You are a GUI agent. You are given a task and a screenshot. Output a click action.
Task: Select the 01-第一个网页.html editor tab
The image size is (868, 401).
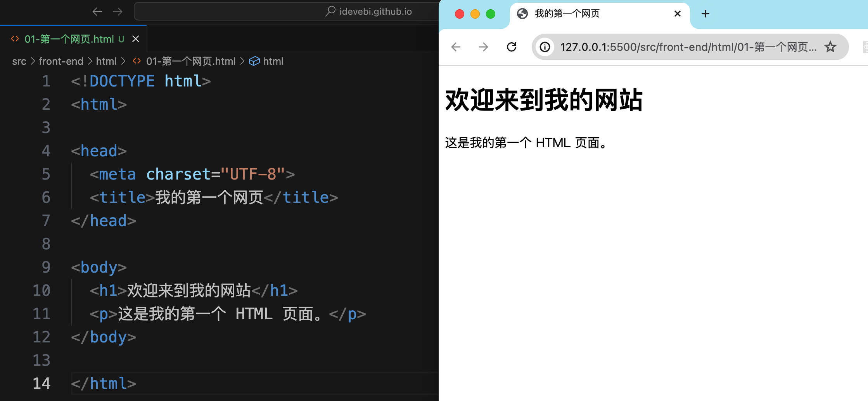(x=74, y=39)
